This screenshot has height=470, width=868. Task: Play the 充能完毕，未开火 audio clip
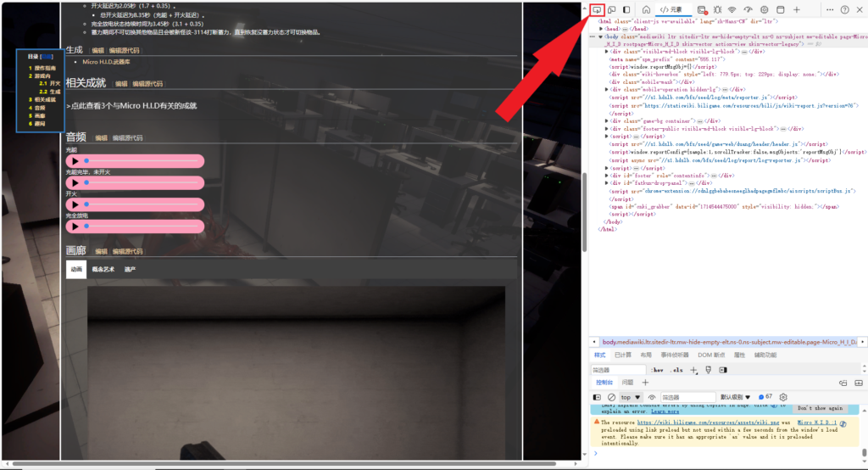click(75, 183)
